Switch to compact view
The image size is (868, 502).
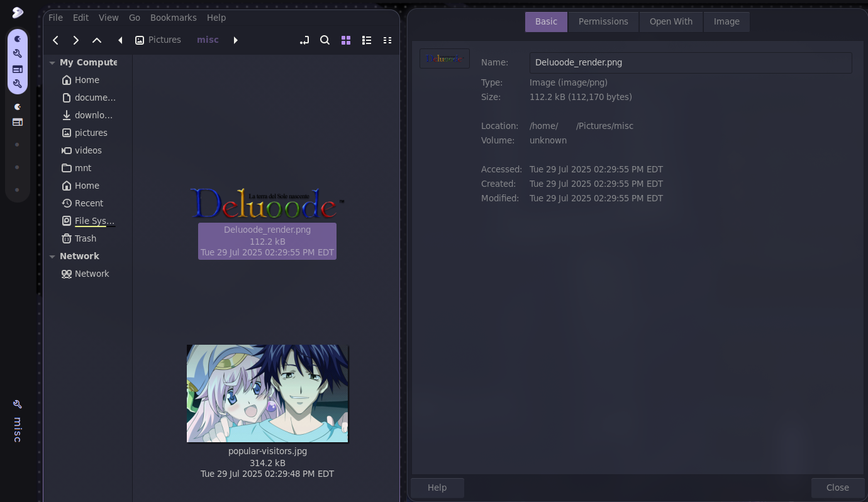pos(387,40)
